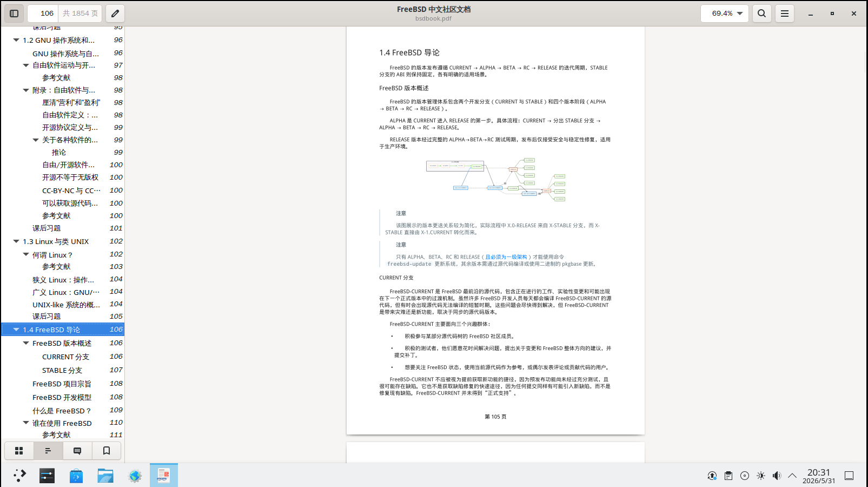
Task: Open 自由/开源软件 outline entry
Action: tap(68, 165)
